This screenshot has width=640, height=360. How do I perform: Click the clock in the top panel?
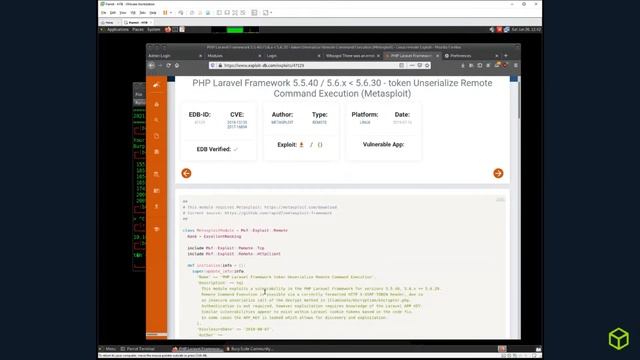526,29
